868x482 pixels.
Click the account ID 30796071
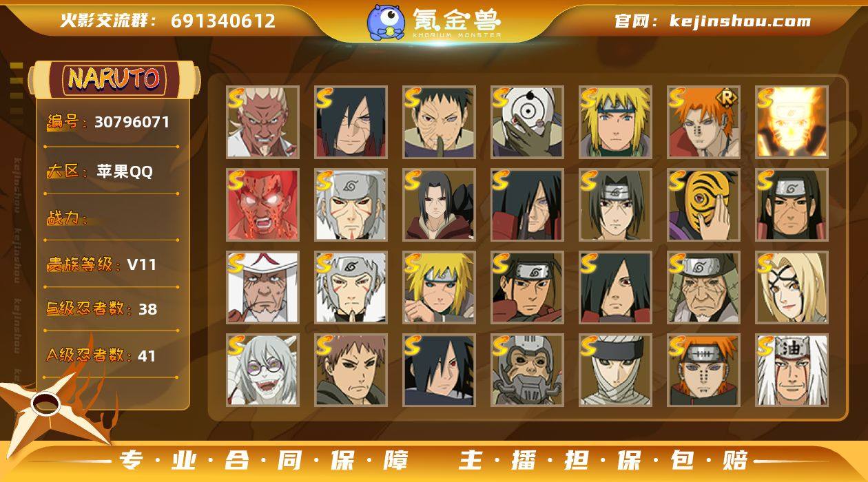point(132,123)
